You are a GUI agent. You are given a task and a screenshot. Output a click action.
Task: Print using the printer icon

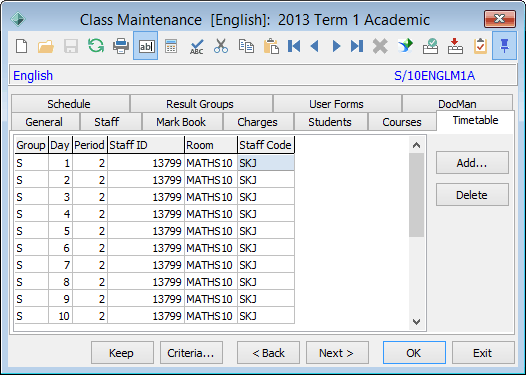click(x=121, y=46)
